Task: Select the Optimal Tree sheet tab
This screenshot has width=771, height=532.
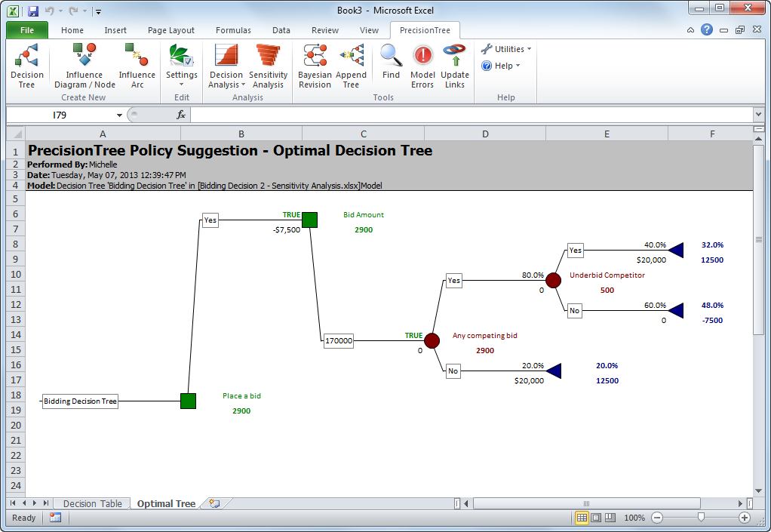Action: tap(166, 503)
